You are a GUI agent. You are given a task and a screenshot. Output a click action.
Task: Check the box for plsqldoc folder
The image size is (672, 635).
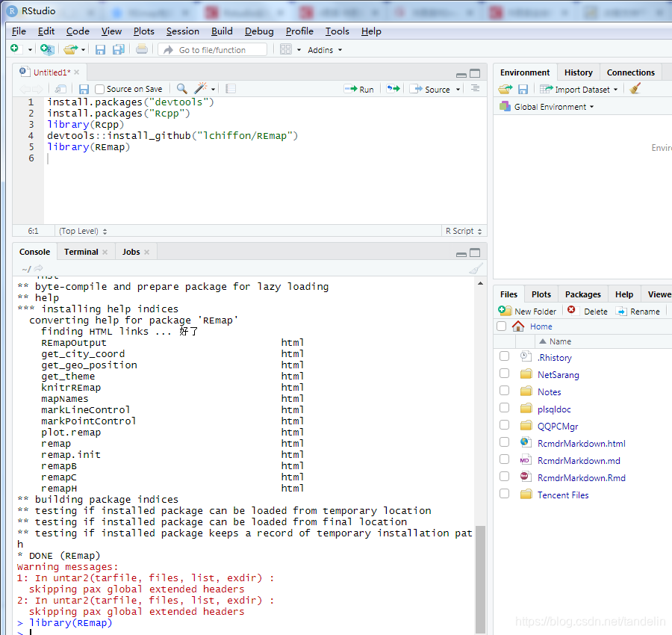pos(505,408)
